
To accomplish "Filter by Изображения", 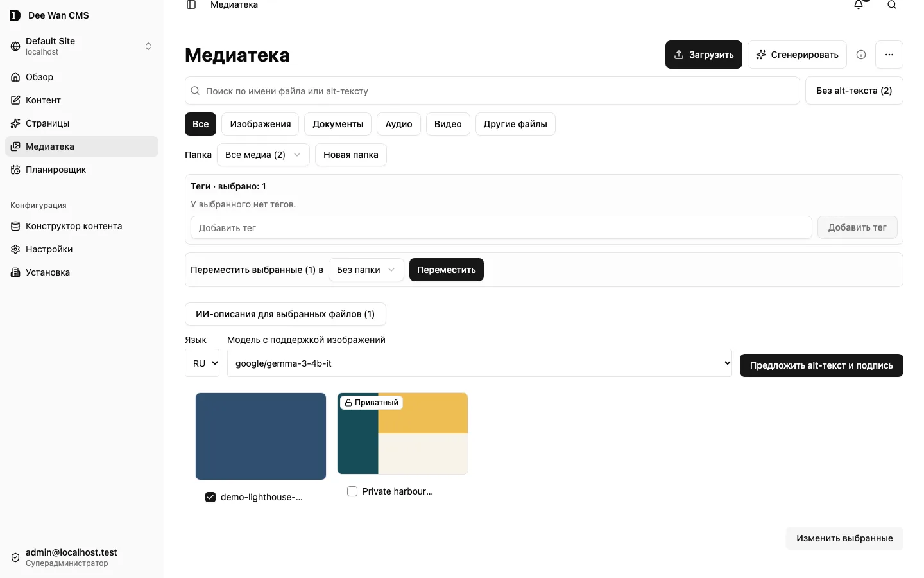I will (261, 124).
